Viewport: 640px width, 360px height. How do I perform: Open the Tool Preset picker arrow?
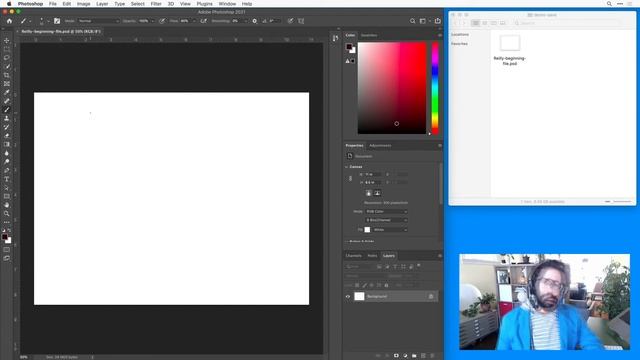click(x=30, y=21)
